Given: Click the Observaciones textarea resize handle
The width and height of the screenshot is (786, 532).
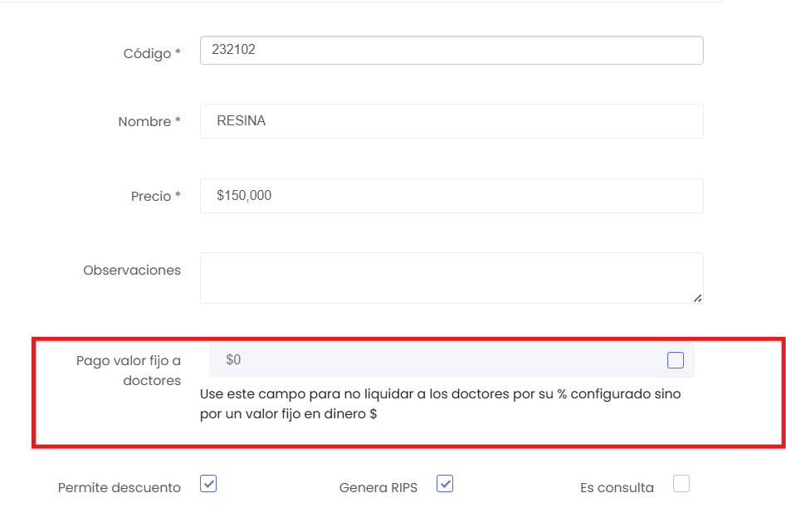Looking at the screenshot, I should (697, 297).
